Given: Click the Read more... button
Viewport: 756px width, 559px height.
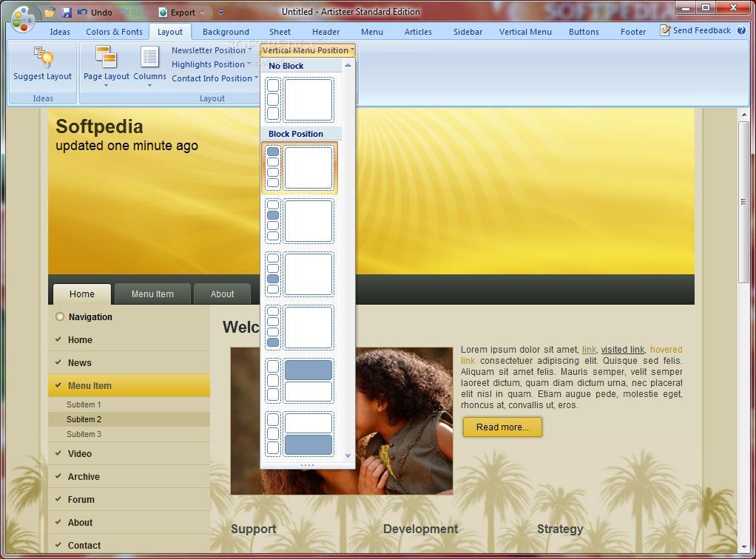Looking at the screenshot, I should click(x=502, y=427).
